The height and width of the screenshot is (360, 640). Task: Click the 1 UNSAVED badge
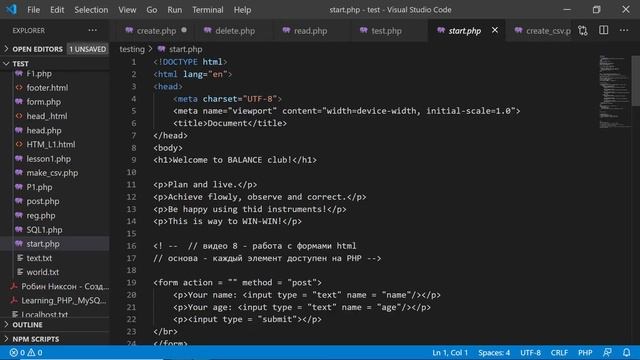[87, 49]
